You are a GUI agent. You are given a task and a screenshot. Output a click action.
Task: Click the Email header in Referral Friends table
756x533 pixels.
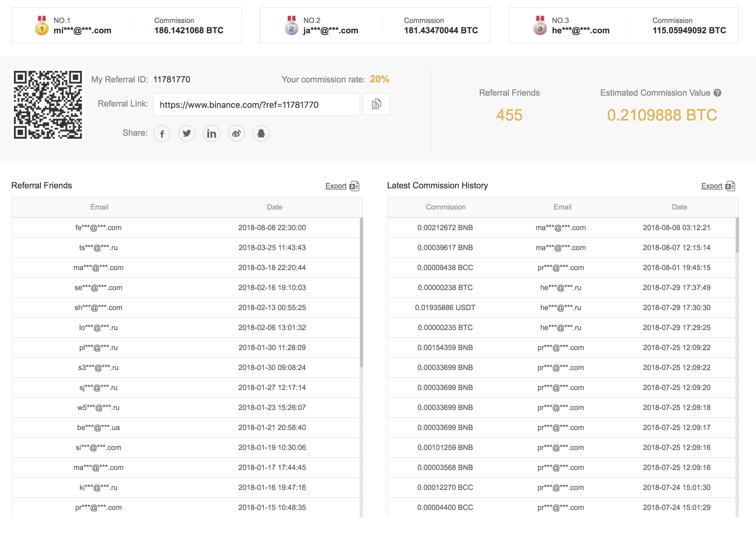[99, 207]
